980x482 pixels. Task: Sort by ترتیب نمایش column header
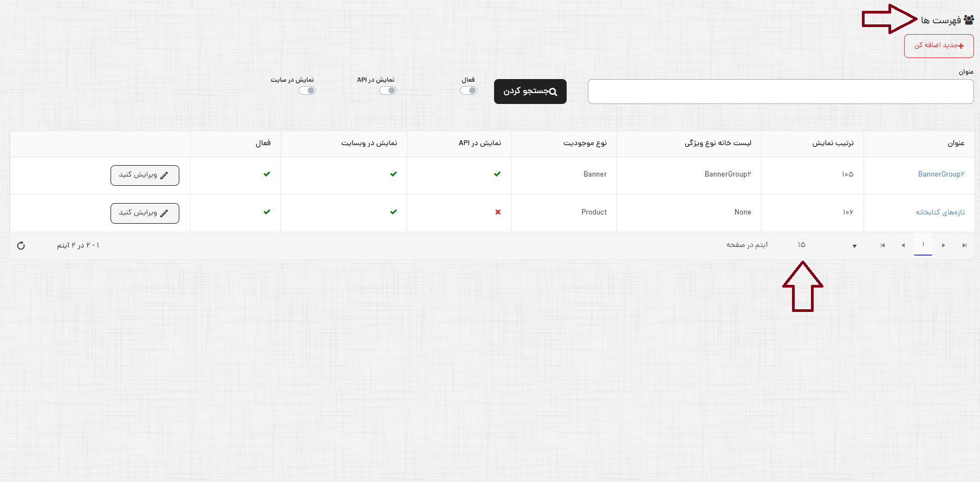(833, 144)
